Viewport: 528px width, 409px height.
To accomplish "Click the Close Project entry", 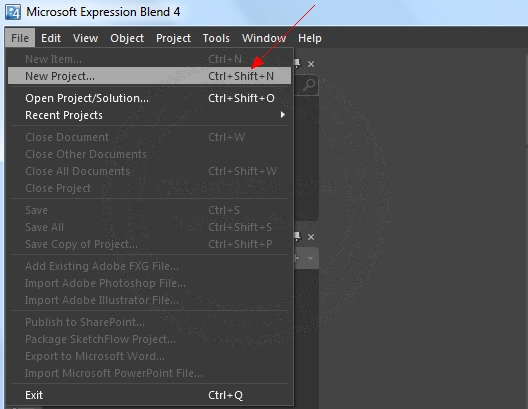I will pos(149,188).
